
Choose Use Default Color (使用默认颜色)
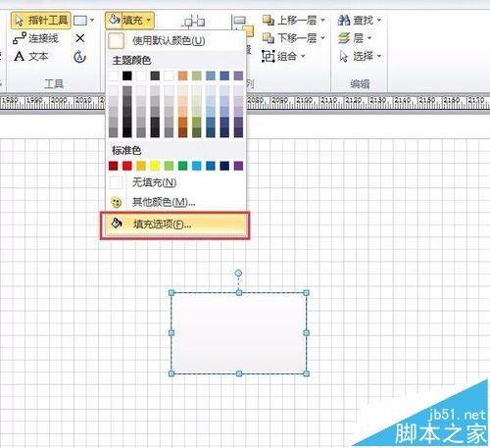[175, 41]
